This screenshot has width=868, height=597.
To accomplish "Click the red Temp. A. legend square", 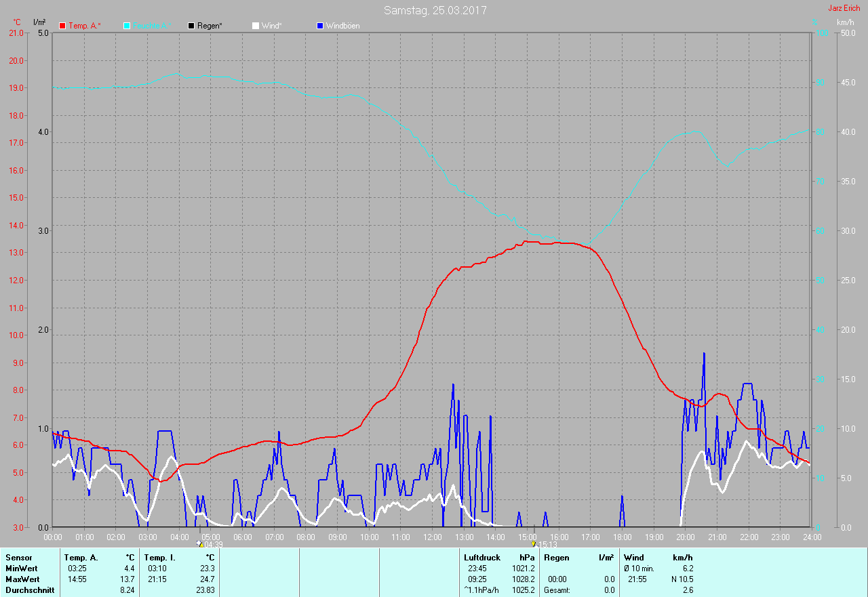I will pos(62,26).
